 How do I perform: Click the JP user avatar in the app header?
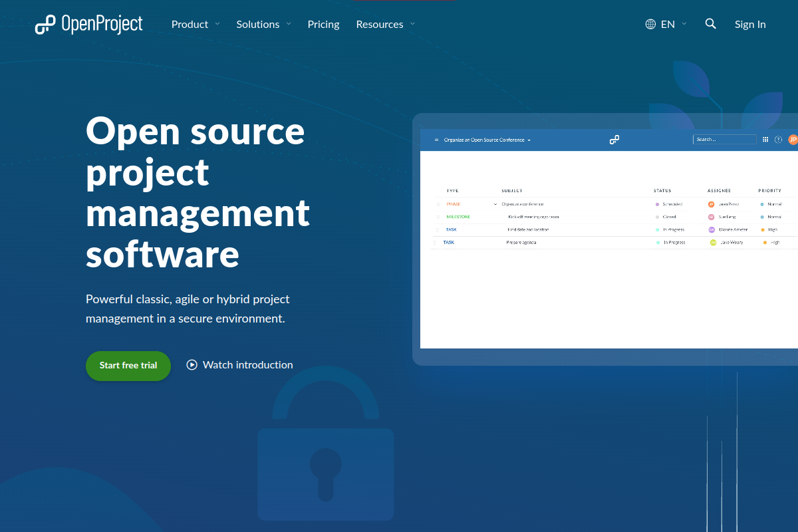[x=793, y=139]
